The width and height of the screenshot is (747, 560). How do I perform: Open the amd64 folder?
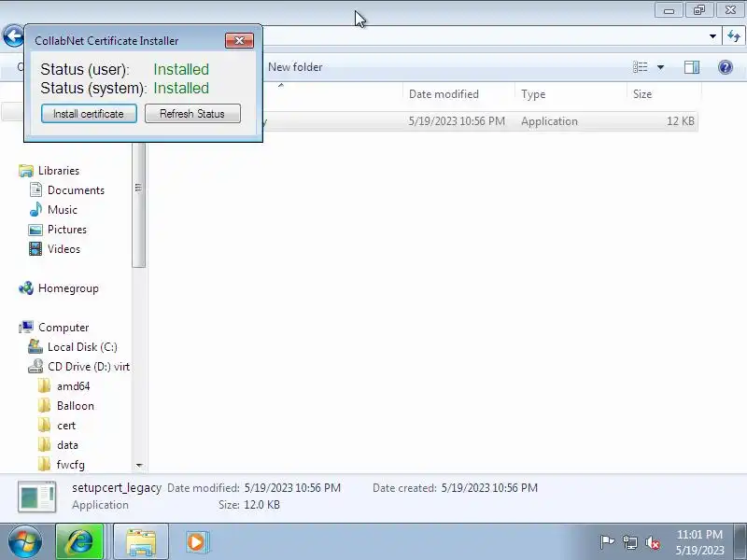coord(74,386)
